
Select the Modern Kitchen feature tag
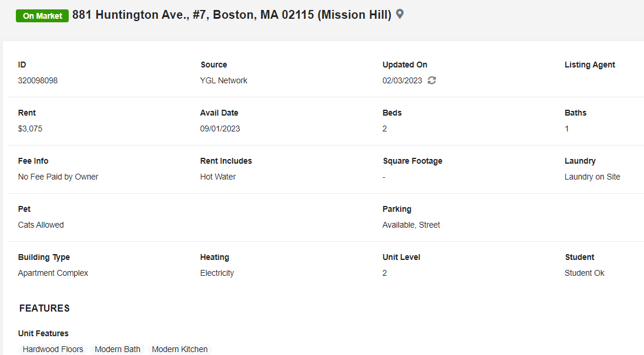pyautogui.click(x=179, y=349)
